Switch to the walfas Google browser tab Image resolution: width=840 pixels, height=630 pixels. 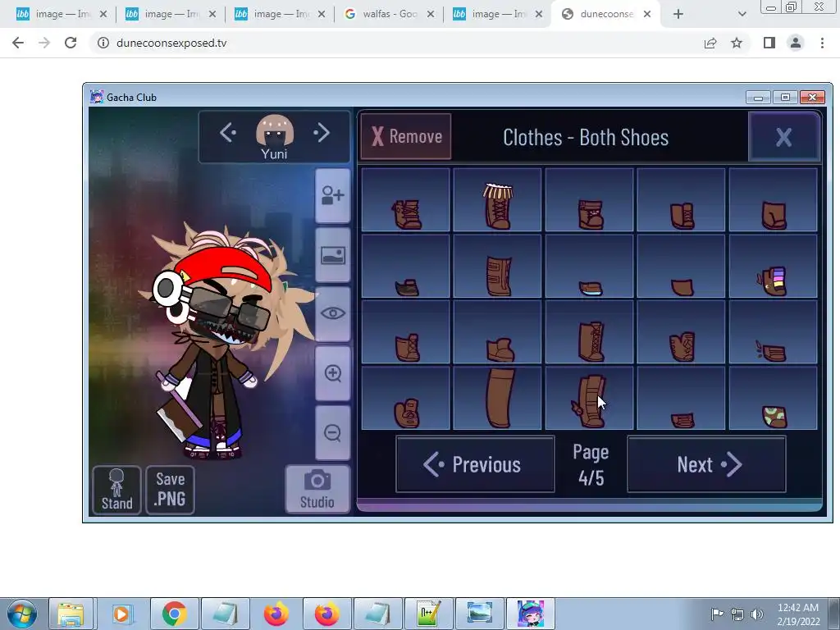[x=388, y=14]
